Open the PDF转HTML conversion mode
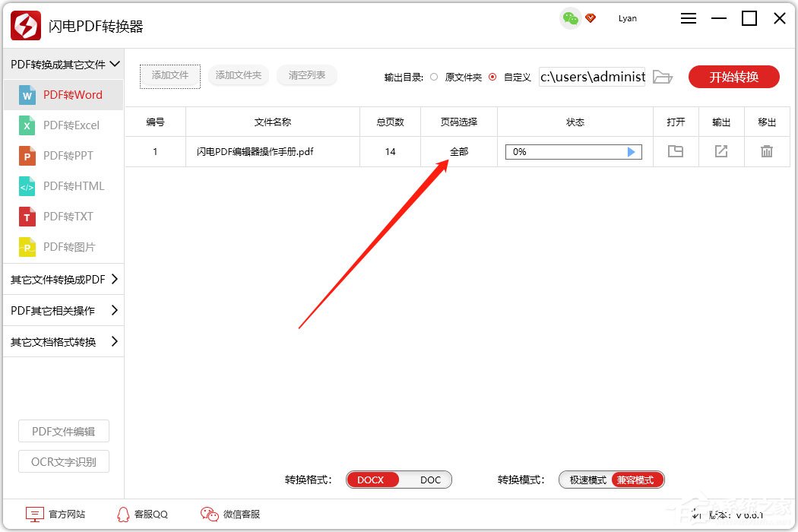Viewport: 798px width, 532px height. click(x=64, y=185)
